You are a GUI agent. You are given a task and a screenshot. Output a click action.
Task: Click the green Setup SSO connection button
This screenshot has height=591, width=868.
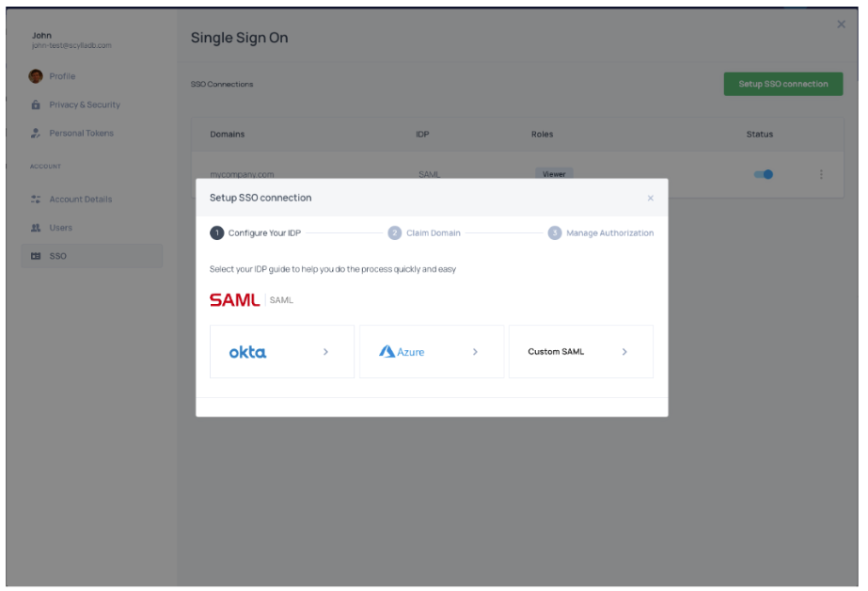[782, 84]
